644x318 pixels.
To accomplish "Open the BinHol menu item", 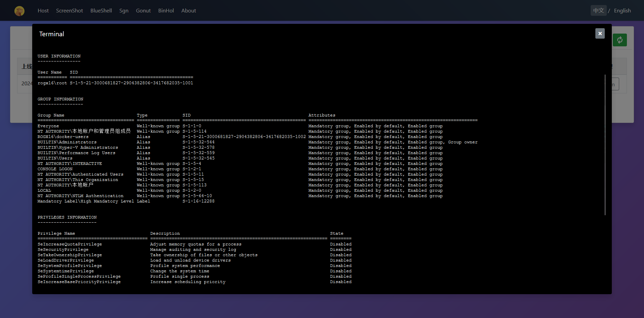I will click(x=166, y=11).
